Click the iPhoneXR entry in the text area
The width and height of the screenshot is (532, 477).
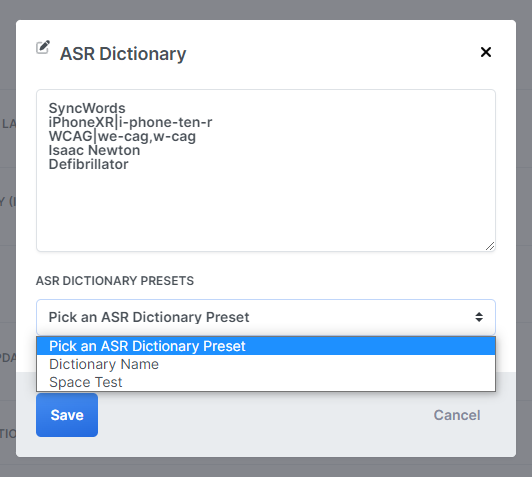[81, 122]
